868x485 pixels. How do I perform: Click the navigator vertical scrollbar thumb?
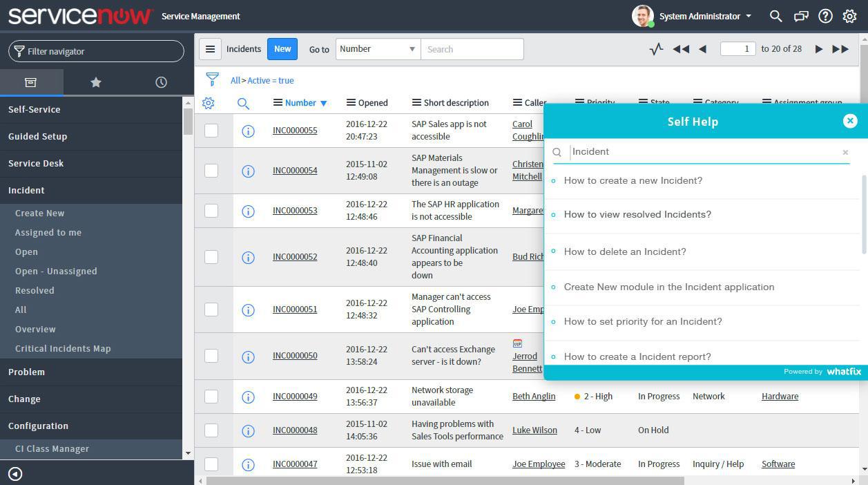(x=188, y=122)
